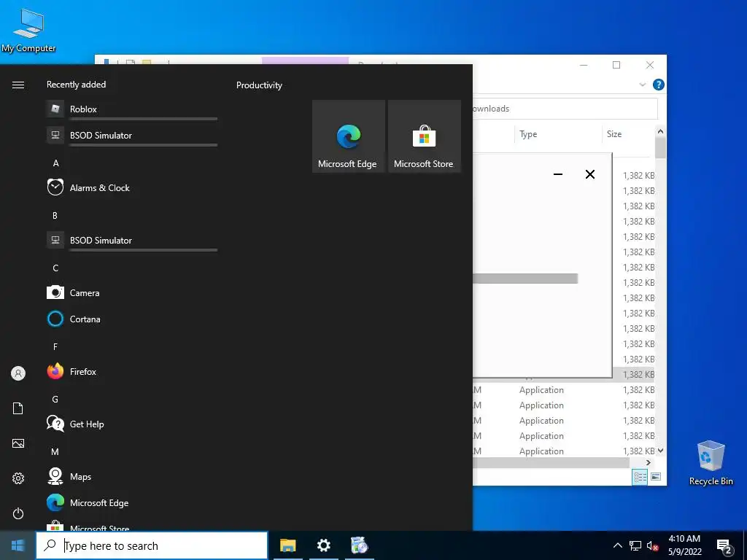747x560 pixels.
Task: Expand the File Explorer ribbon chevron
Action: click(642, 85)
